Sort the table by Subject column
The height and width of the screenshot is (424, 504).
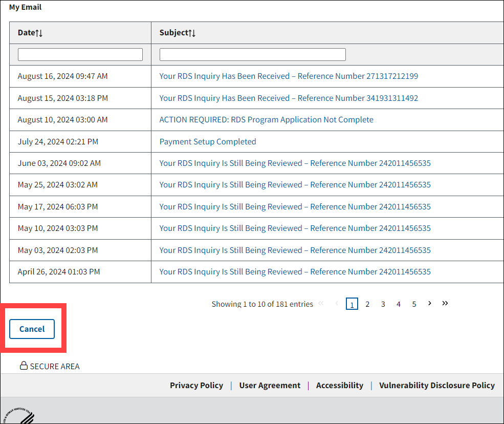pyautogui.click(x=178, y=33)
